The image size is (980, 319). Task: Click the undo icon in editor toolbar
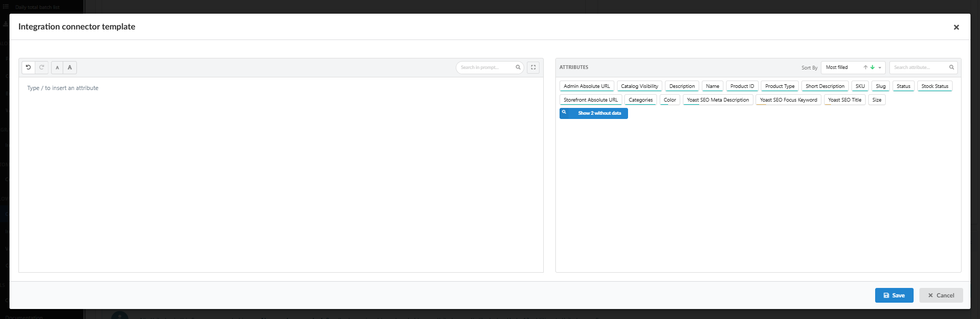pyautogui.click(x=28, y=67)
